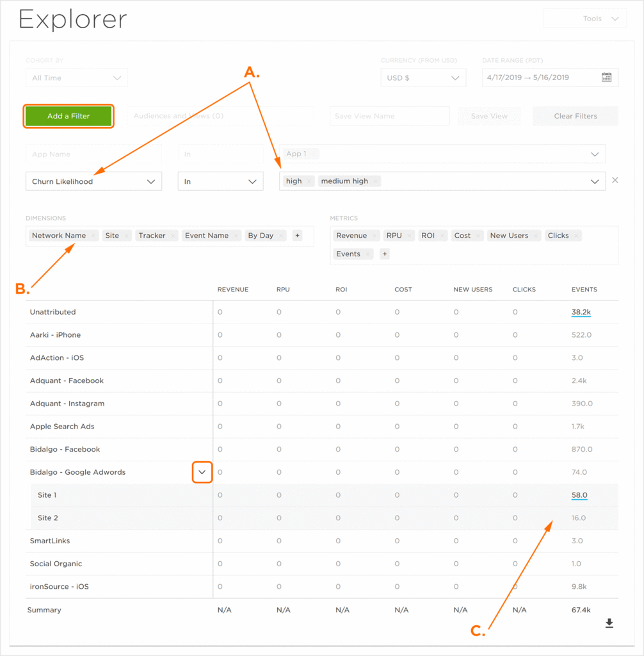Open the Churn Likelihood filter dropdown
The image size is (644, 656).
pyautogui.click(x=93, y=181)
